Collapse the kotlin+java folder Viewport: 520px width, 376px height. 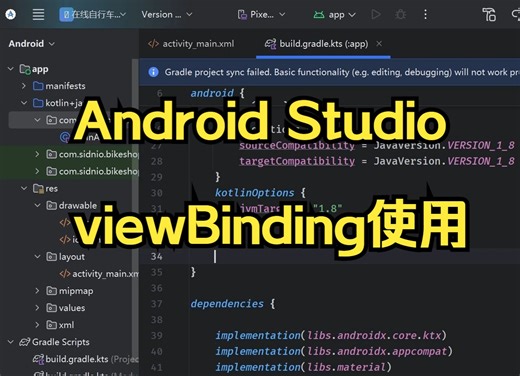click(24, 103)
